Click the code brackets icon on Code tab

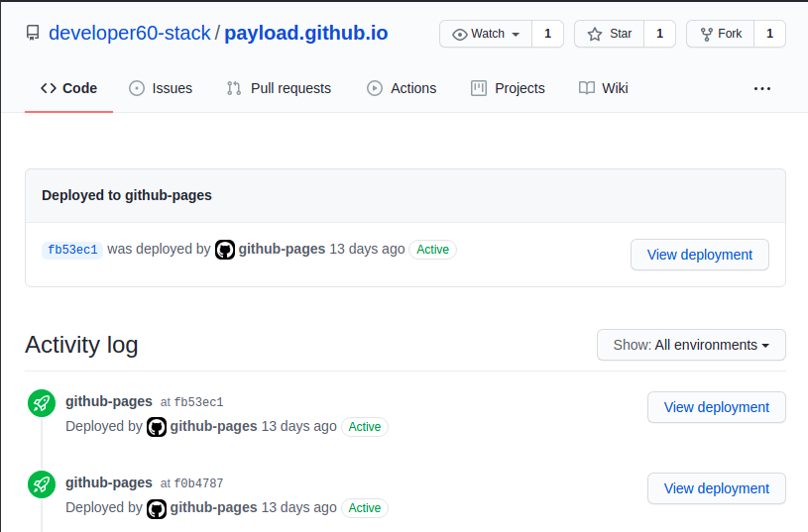point(49,88)
